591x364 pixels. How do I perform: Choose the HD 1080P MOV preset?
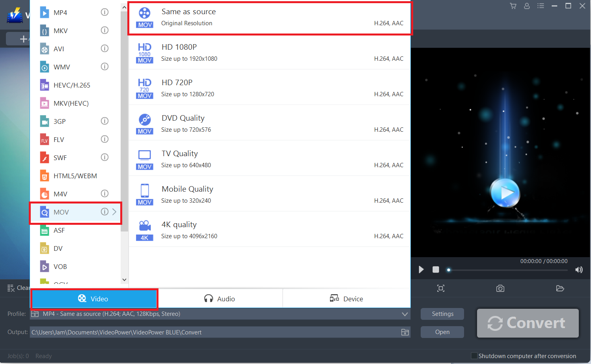(x=270, y=52)
